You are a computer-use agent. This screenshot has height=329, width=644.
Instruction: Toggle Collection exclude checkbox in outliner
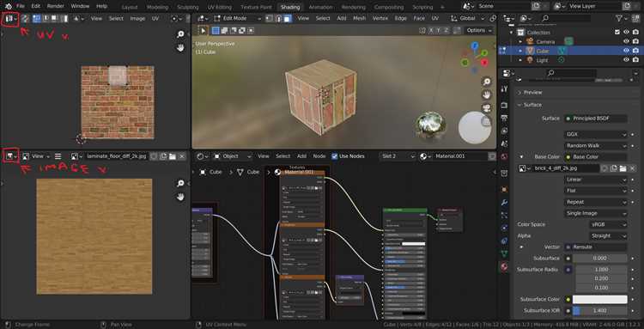[x=617, y=32]
